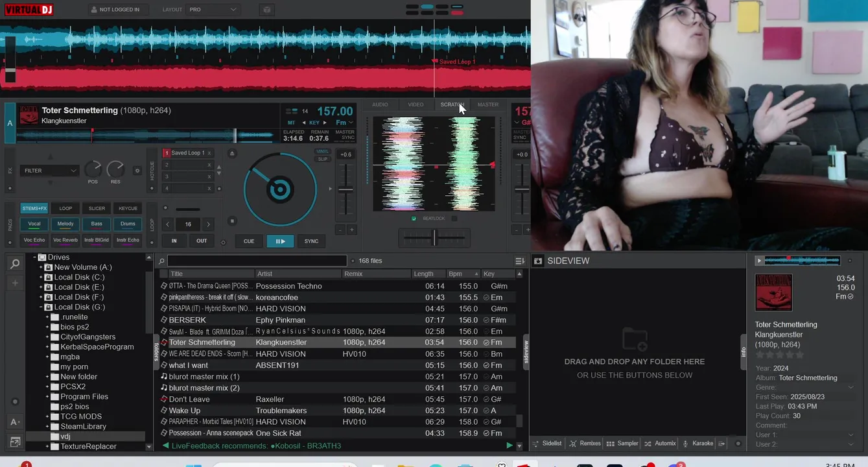The width and height of the screenshot is (868, 467).
Task: Click the Sidelist icon button
Action: pyautogui.click(x=548, y=444)
